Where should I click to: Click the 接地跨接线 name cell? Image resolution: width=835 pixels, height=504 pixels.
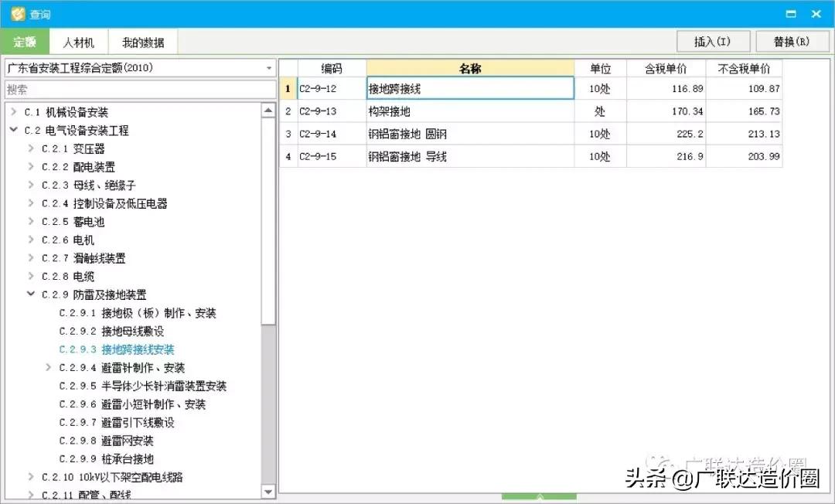pyautogui.click(x=470, y=88)
